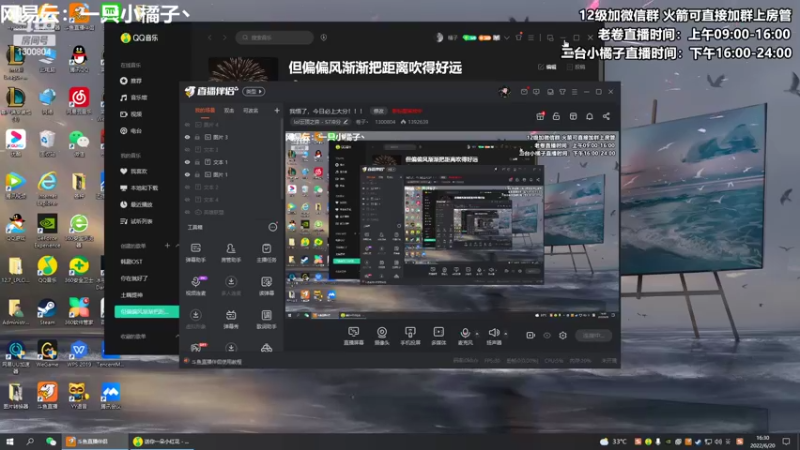This screenshot has height=450, width=800.
Task: Click the live preview thumbnail in the streaming app
Action: pos(452,226)
